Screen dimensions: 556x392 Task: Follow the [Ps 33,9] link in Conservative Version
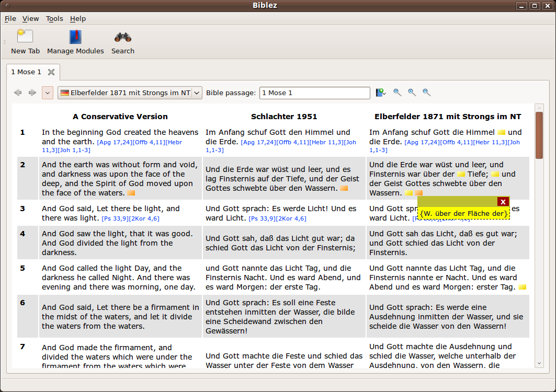[x=116, y=218]
